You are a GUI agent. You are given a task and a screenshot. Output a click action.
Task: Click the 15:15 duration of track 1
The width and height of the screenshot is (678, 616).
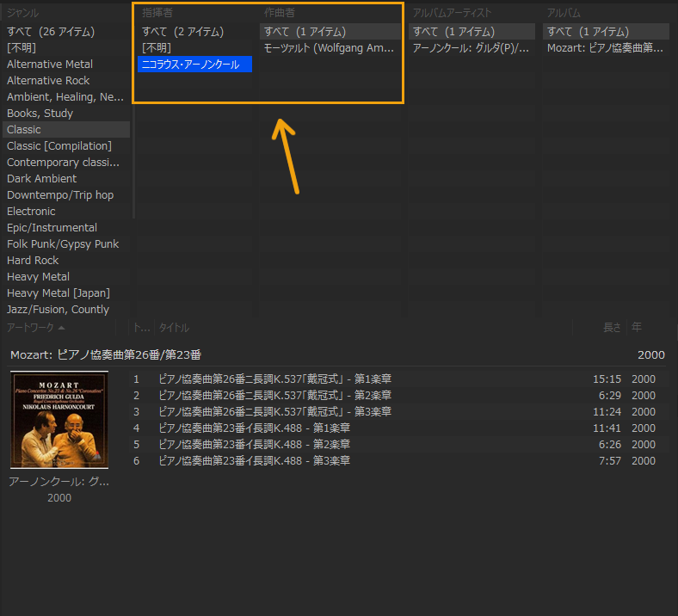(x=607, y=379)
